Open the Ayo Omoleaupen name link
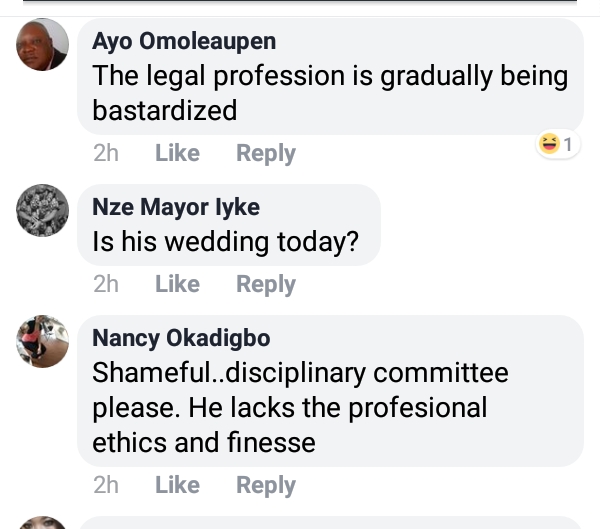This screenshot has width=600, height=529. 184,42
